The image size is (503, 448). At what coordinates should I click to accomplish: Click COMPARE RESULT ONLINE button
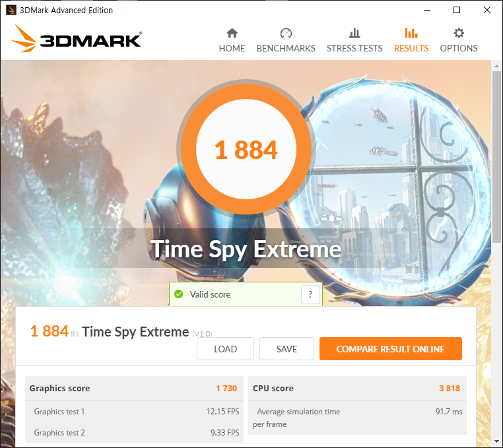coord(390,348)
